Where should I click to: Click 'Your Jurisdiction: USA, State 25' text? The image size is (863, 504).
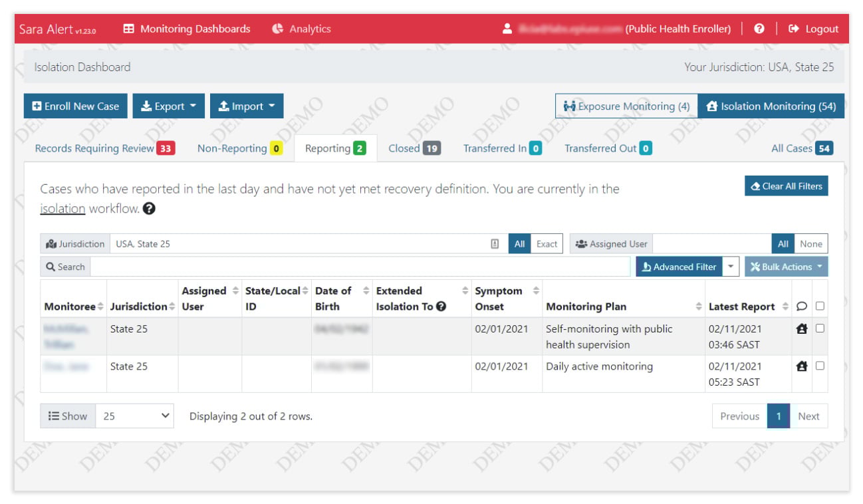click(759, 67)
